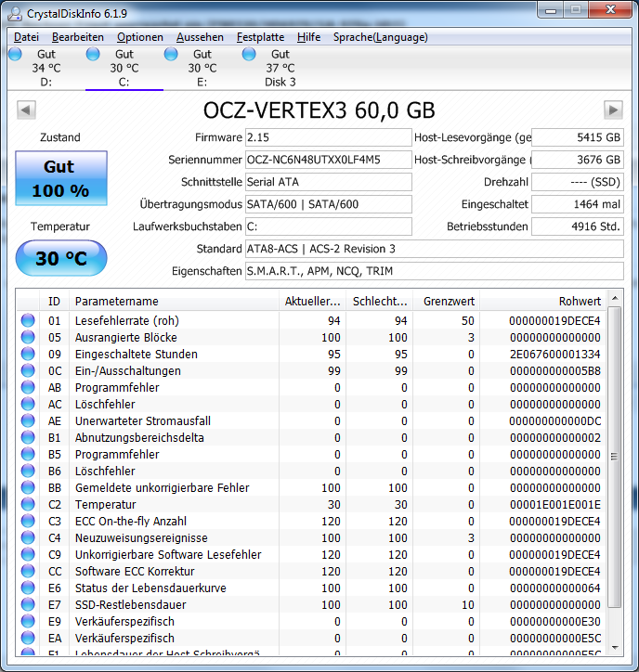The width and height of the screenshot is (639, 672).
Task: Select the E: disk tab
Action: 202,68
